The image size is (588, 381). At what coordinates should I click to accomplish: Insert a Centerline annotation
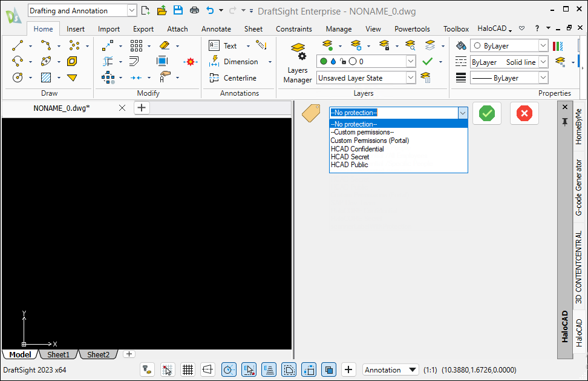pos(233,78)
